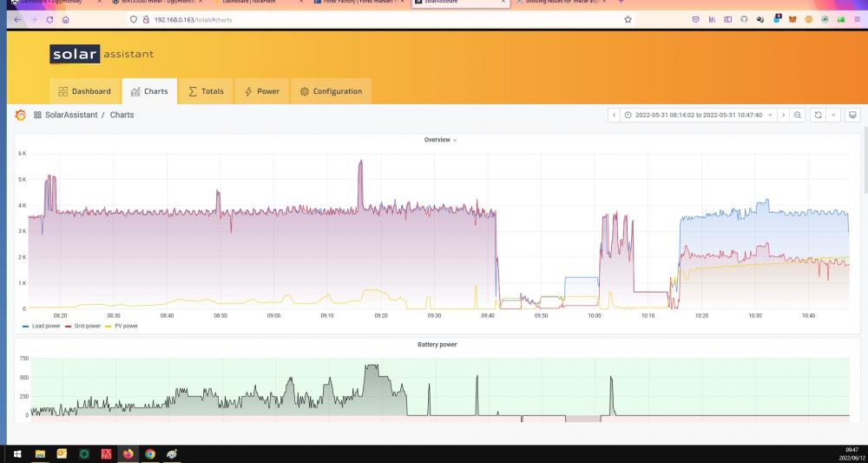Open Firefox library icon
Screen dimensions: 868x463
pos(712,19)
